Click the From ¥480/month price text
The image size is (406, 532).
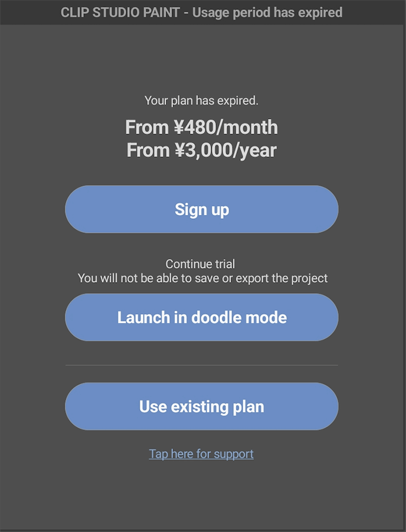pos(201,127)
